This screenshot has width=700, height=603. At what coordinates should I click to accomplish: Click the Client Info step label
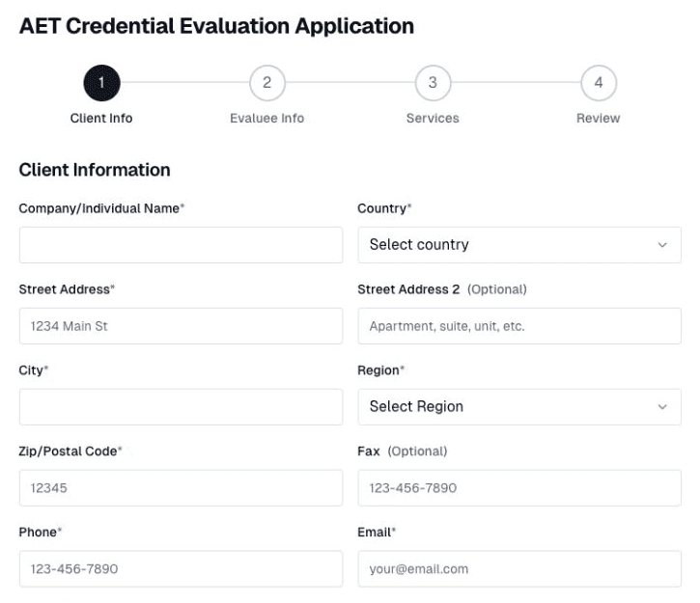[101, 119]
